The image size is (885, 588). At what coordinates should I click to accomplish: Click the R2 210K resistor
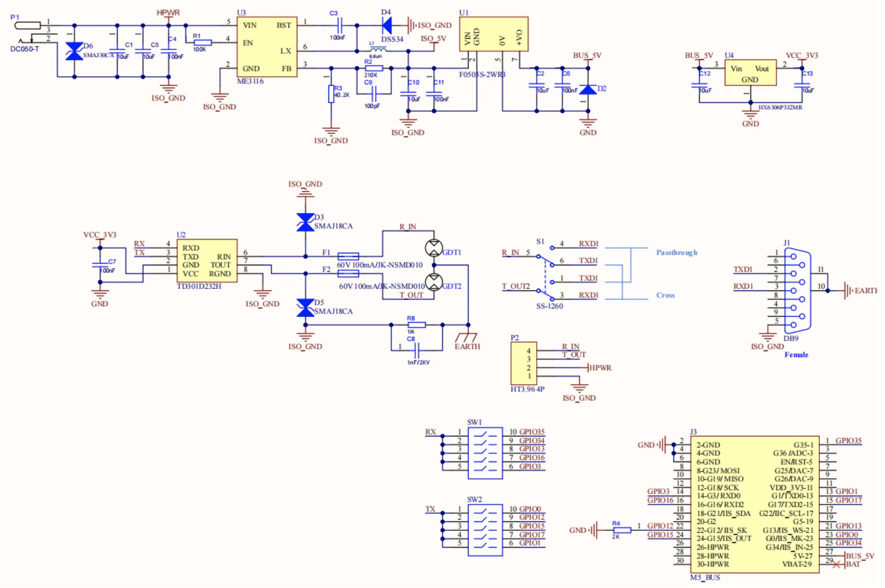click(x=374, y=68)
